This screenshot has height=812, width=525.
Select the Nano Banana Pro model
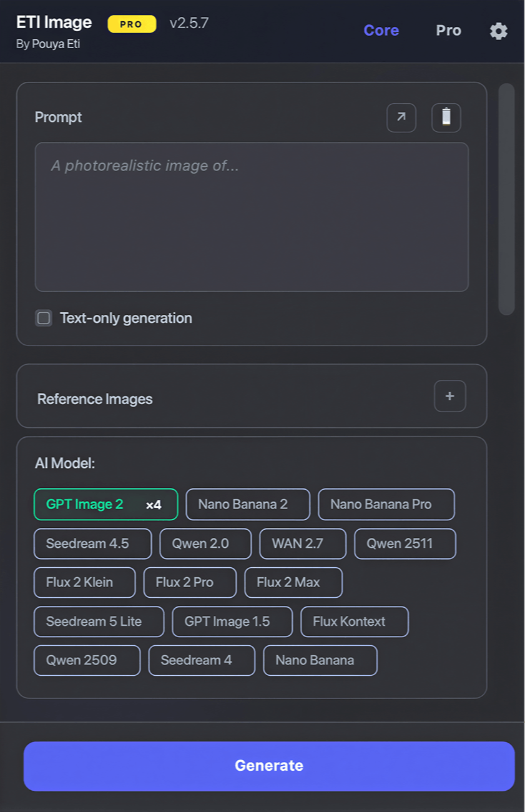[x=386, y=505]
